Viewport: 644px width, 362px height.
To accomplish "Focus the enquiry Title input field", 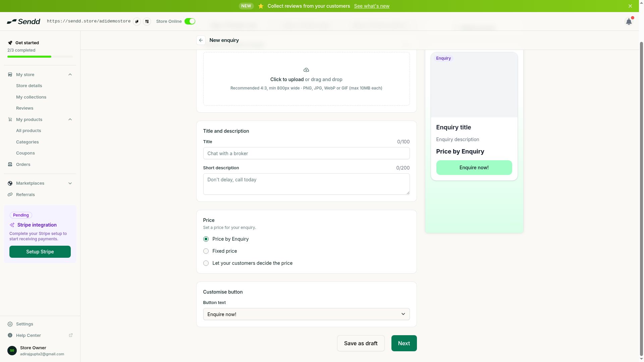I will pyautogui.click(x=306, y=153).
